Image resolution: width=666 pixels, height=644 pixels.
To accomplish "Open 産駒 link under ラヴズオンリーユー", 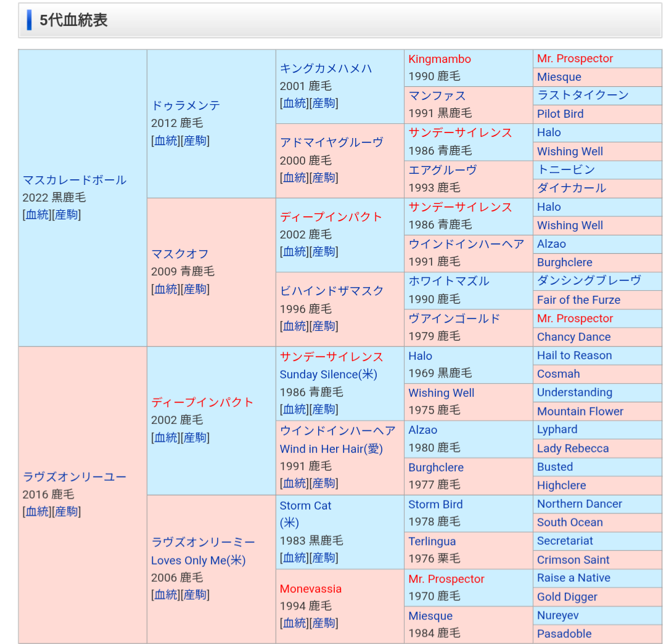I will 66,512.
